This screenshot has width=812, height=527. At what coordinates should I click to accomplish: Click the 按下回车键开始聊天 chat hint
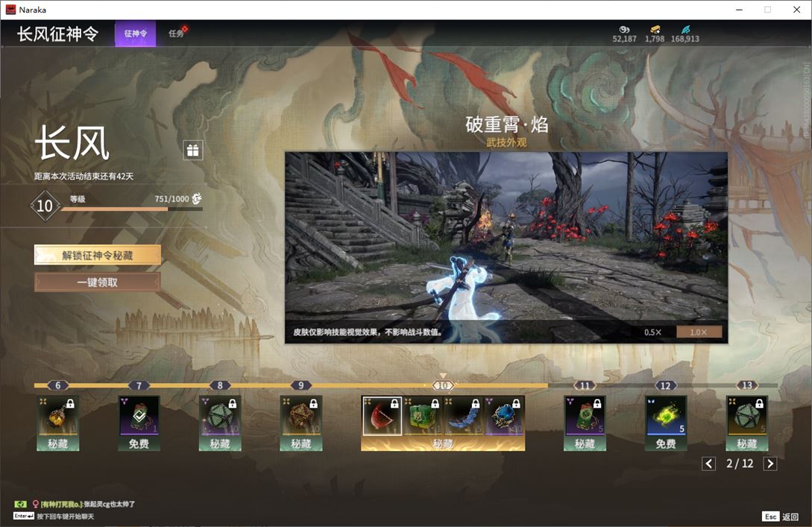coord(66,516)
